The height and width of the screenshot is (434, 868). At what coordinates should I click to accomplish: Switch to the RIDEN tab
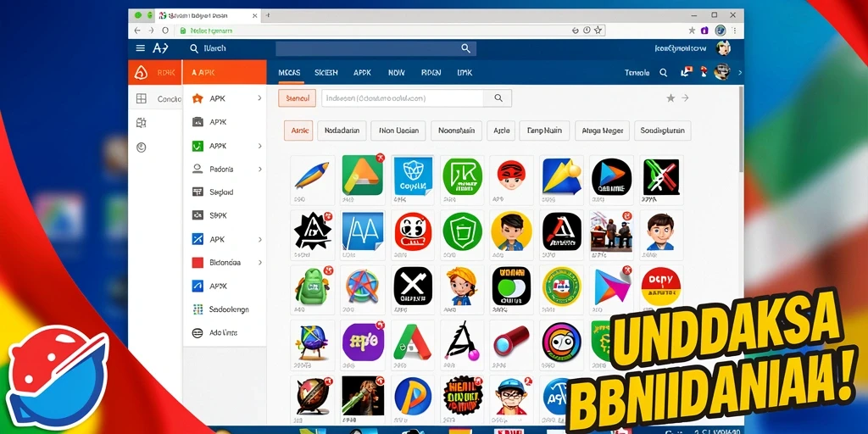pyautogui.click(x=431, y=73)
